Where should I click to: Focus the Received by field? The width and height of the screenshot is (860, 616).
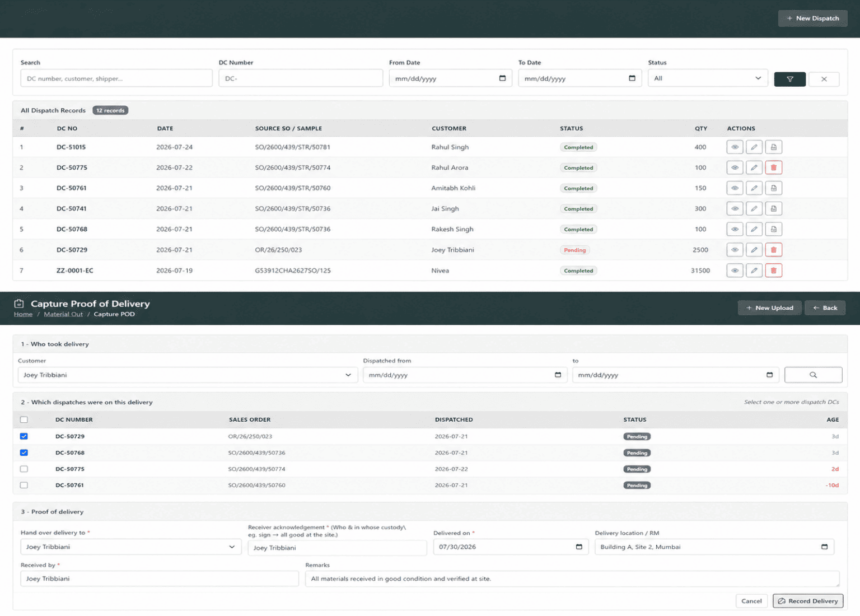[x=160, y=578]
